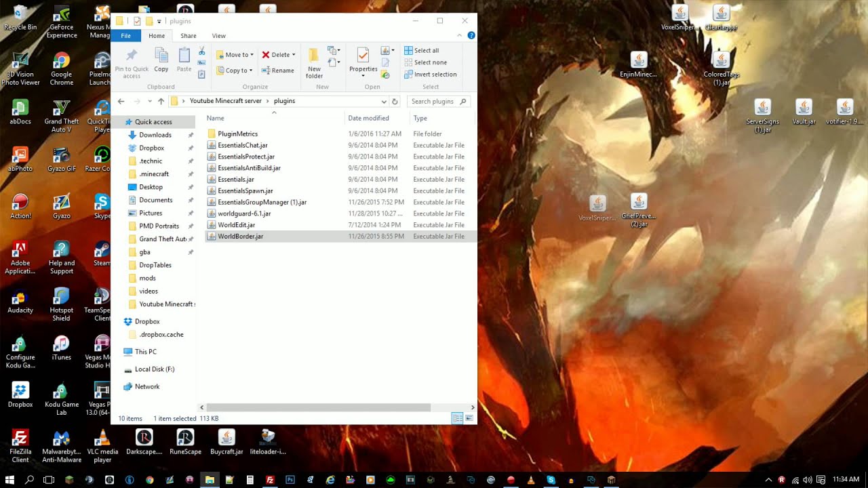Open the FileZilla Client desktop icon
The image size is (868, 488).
(20, 445)
